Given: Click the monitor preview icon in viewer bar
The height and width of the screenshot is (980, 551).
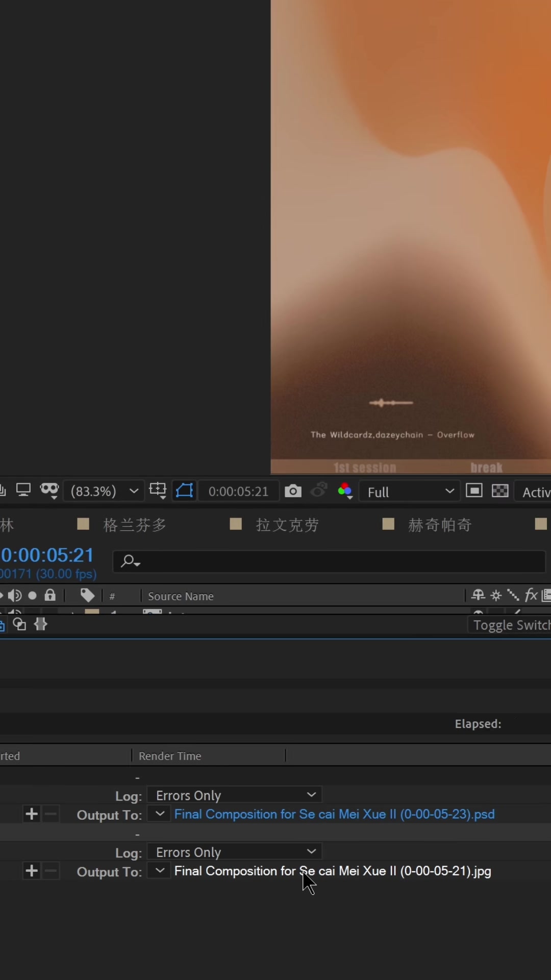Looking at the screenshot, I should point(23,491).
